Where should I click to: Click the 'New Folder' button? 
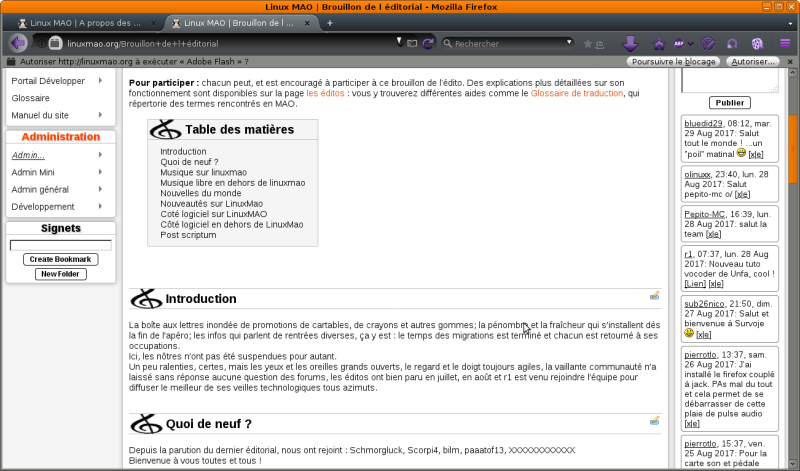point(61,274)
